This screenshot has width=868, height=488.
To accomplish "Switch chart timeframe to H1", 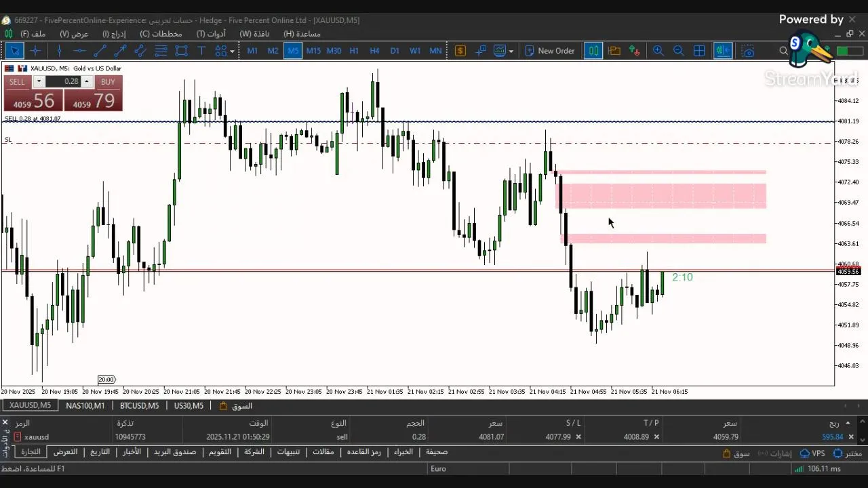I will [354, 51].
